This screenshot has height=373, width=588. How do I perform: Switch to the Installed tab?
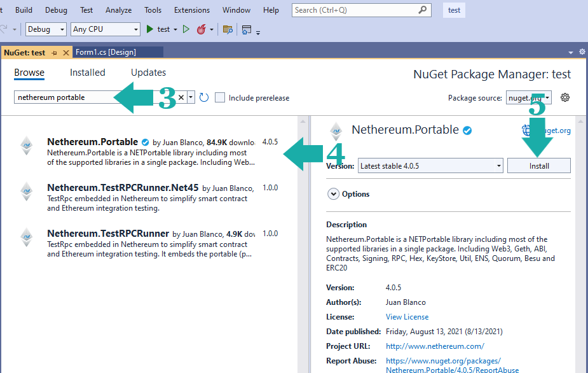[88, 73]
